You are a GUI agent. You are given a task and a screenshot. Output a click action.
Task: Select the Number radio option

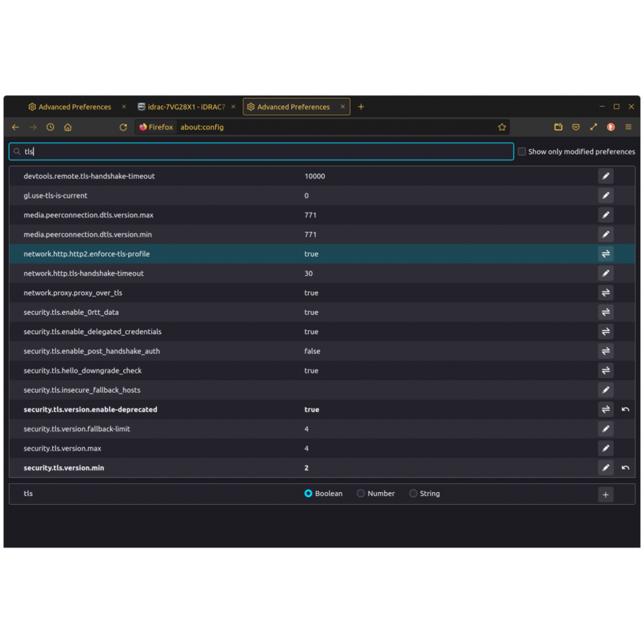361,494
